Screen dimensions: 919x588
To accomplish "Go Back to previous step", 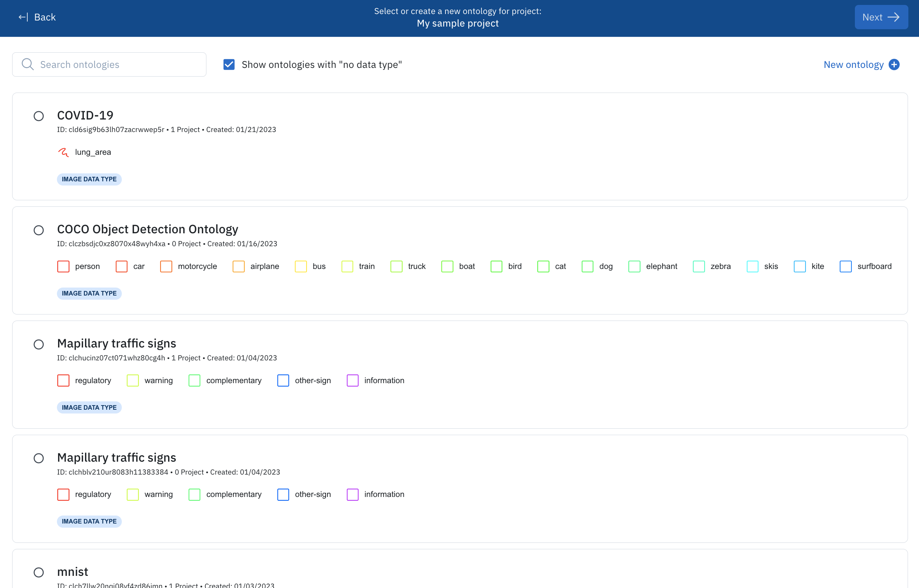I will coord(45,17).
